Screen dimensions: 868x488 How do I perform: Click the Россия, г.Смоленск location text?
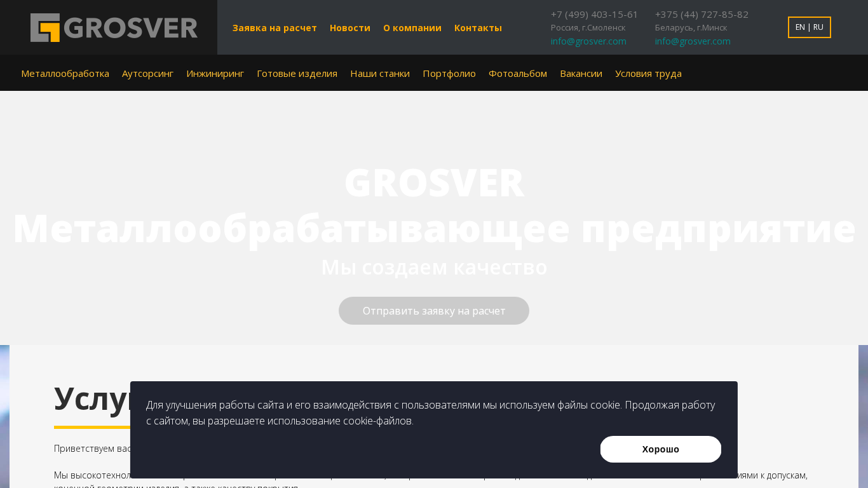588,28
